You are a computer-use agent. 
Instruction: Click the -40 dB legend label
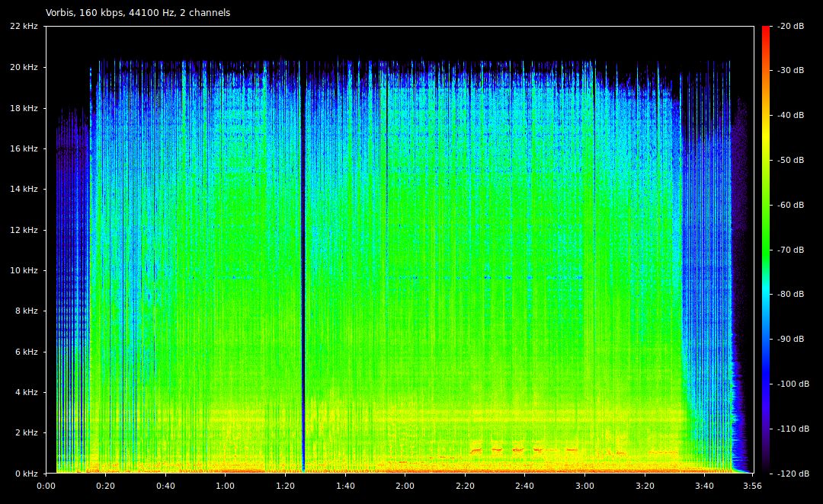click(790, 115)
